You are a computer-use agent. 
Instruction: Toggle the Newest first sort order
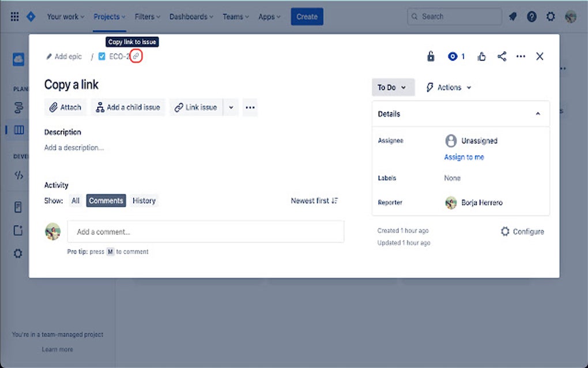314,200
